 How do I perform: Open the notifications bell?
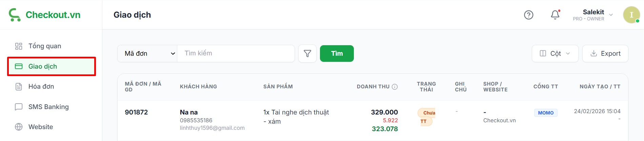click(x=555, y=15)
